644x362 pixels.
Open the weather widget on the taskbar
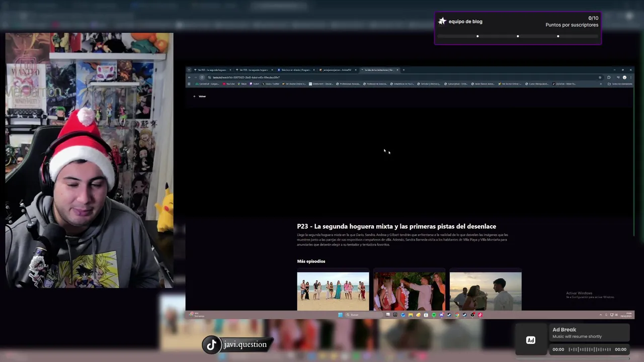pos(196,315)
